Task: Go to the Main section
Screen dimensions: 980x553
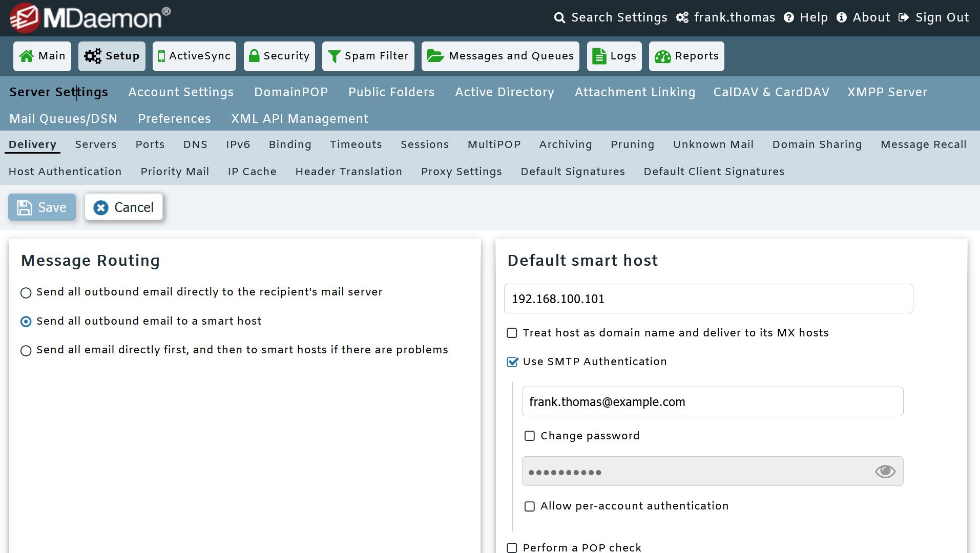Action: (42, 56)
